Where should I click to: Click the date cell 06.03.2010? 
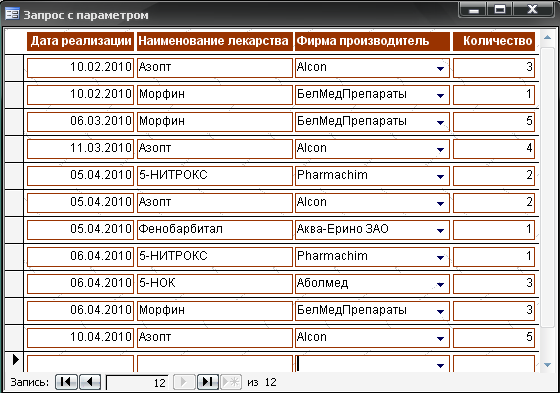pos(80,121)
